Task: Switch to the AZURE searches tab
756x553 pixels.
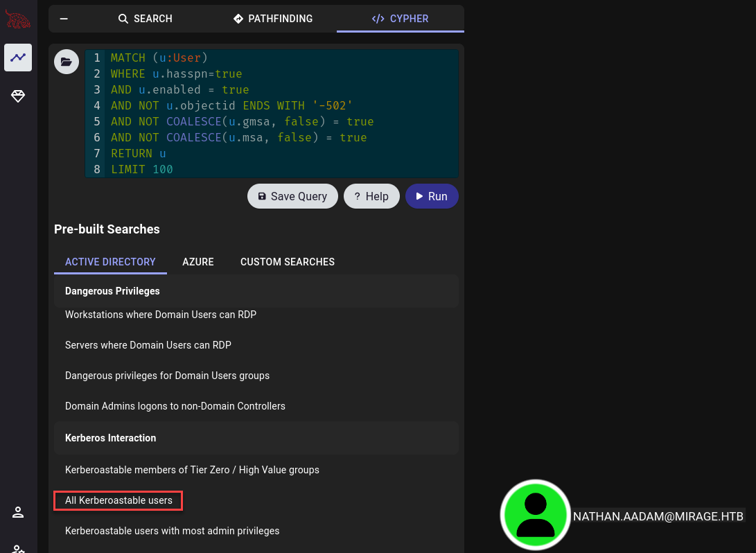Action: pos(198,262)
